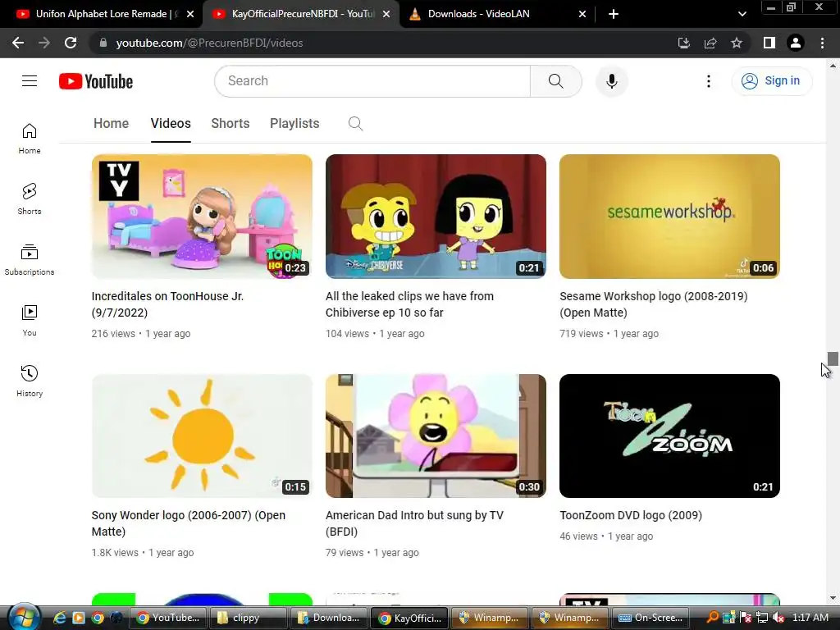Click the install app icon in address bar
This screenshot has height=630, width=840.
point(684,43)
